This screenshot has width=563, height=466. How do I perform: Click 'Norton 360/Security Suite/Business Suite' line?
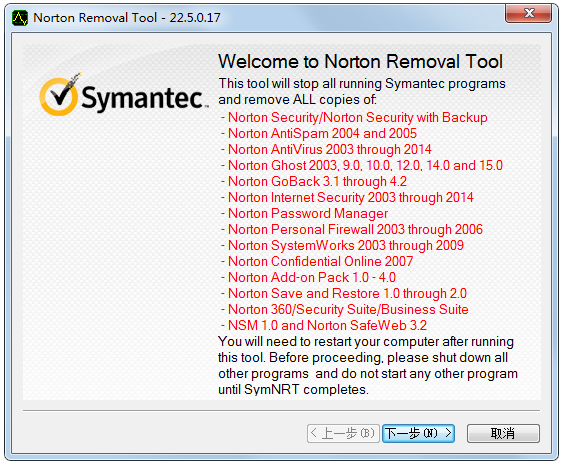point(345,309)
